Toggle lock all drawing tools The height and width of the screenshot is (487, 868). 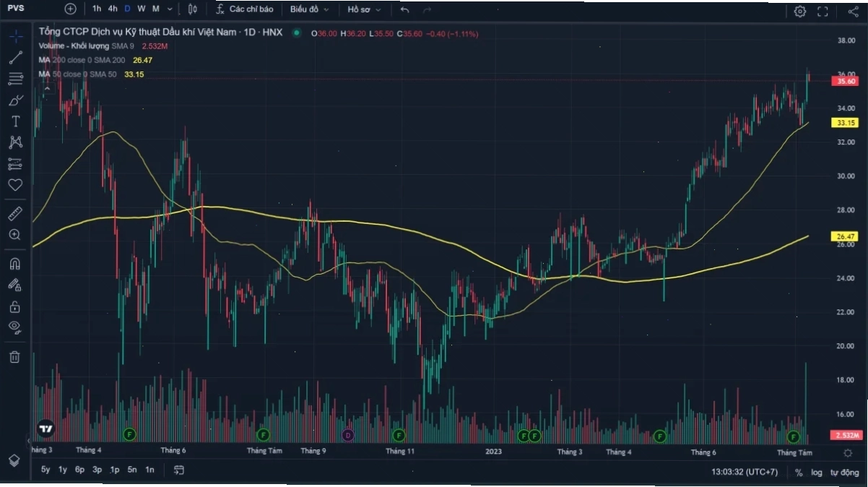[15, 306]
